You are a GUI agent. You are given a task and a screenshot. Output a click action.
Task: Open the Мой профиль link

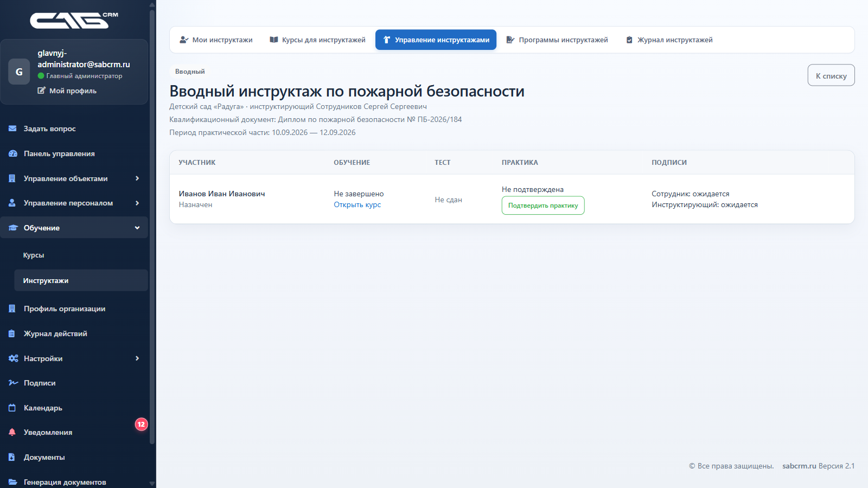67,91
